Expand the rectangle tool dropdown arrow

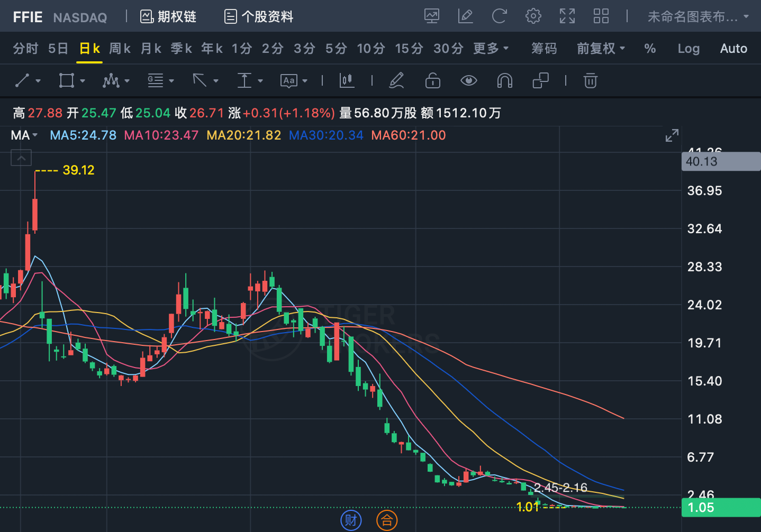(x=83, y=81)
